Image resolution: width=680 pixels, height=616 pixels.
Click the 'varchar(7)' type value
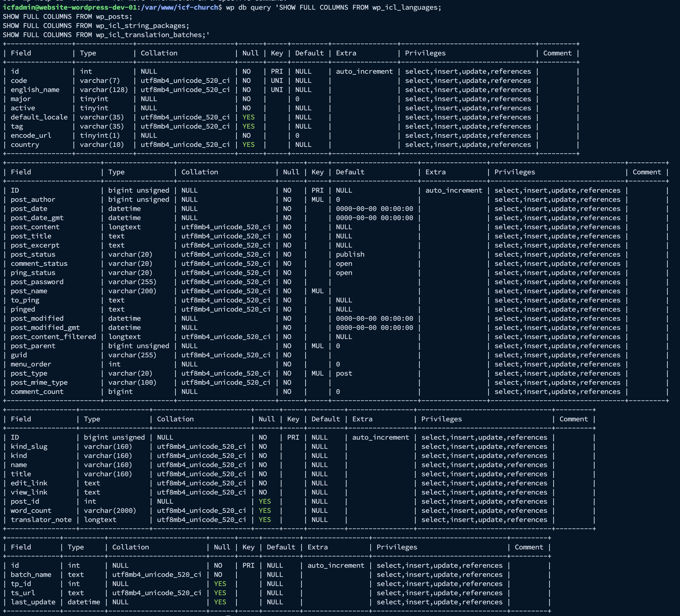[100, 81]
